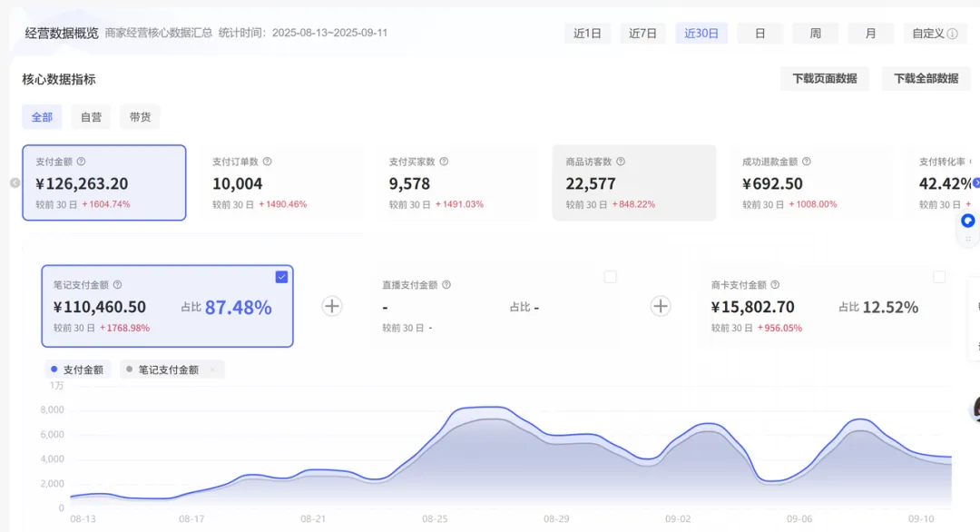Click help icon beside 直播支付金额
This screenshot has height=532, width=980.
coord(446,285)
